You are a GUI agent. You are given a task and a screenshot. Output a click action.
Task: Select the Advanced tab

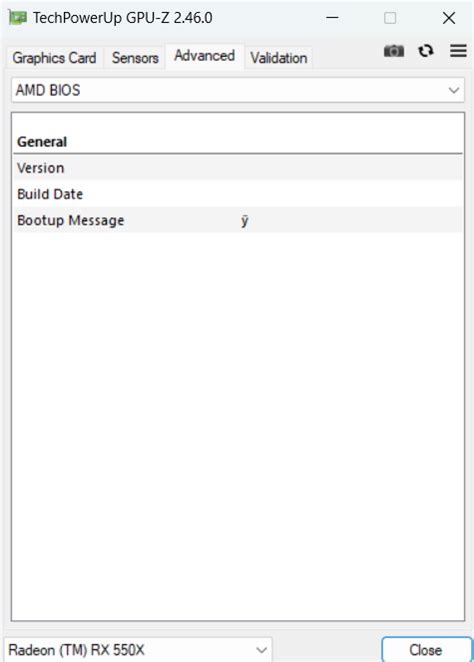204,56
